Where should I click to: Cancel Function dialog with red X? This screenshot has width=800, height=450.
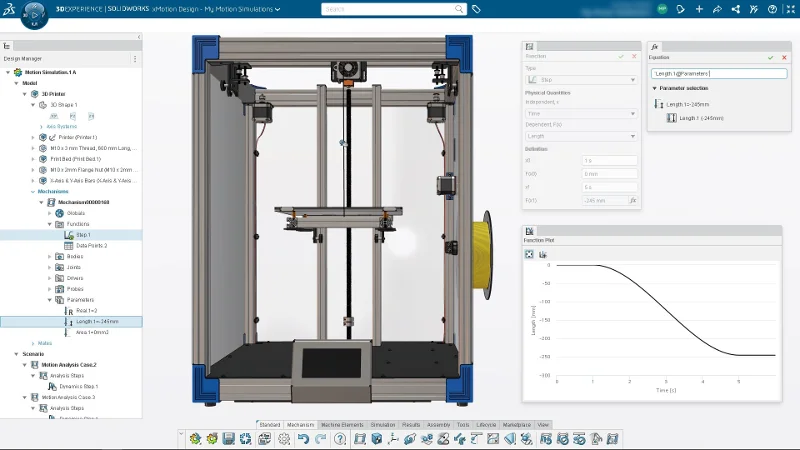pos(634,57)
